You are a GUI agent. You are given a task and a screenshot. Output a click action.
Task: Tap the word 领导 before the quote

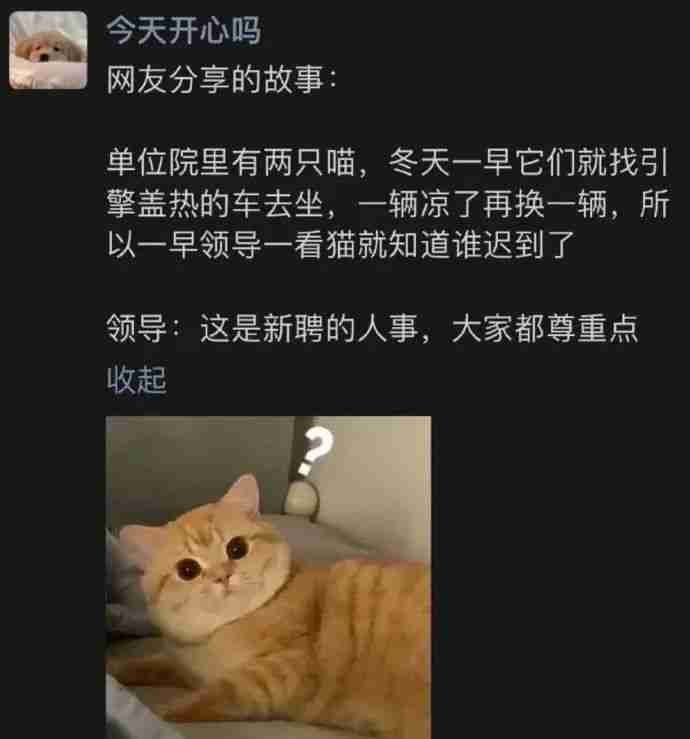click(136, 328)
